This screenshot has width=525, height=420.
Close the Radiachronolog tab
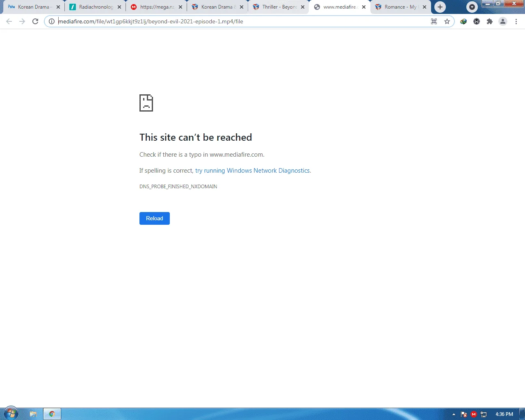(119, 7)
